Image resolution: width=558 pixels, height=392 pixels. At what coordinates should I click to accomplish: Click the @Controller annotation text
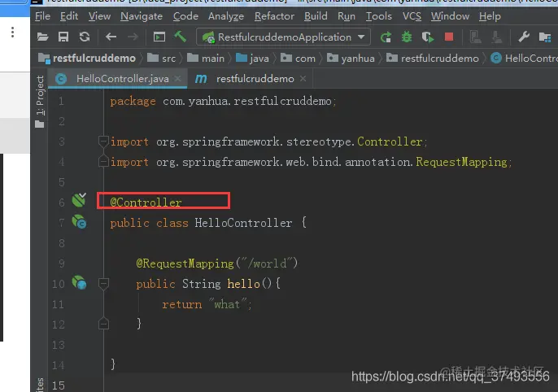(146, 203)
